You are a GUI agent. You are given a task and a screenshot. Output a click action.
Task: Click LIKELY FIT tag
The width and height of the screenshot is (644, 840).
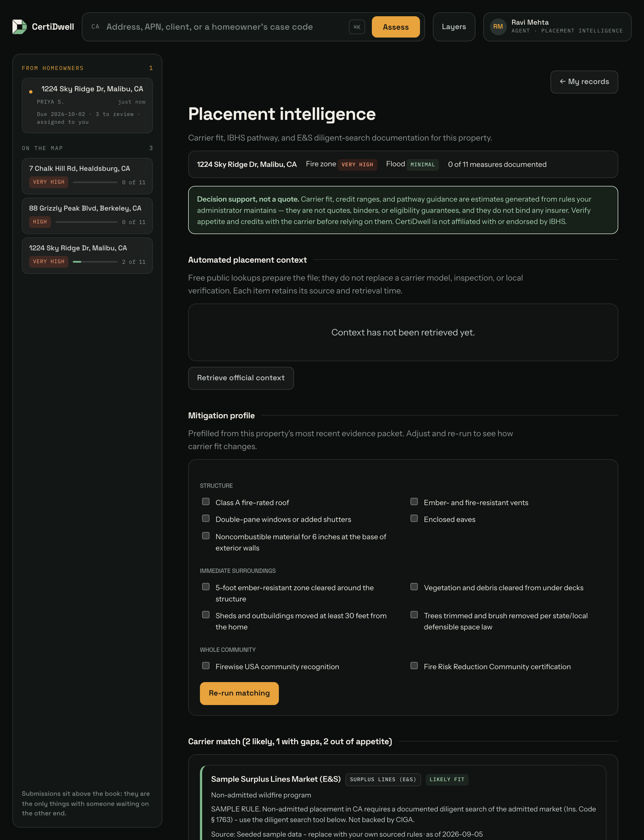coord(447,780)
